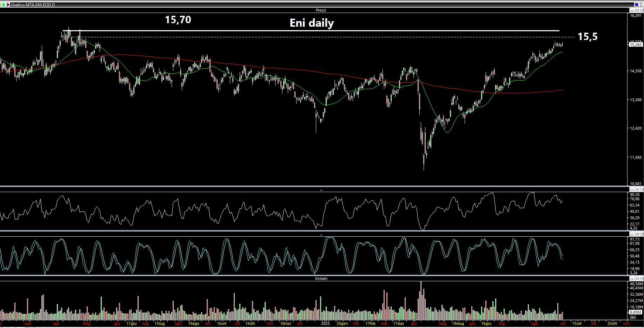Click the 10,481 price axis value

coord(636,184)
